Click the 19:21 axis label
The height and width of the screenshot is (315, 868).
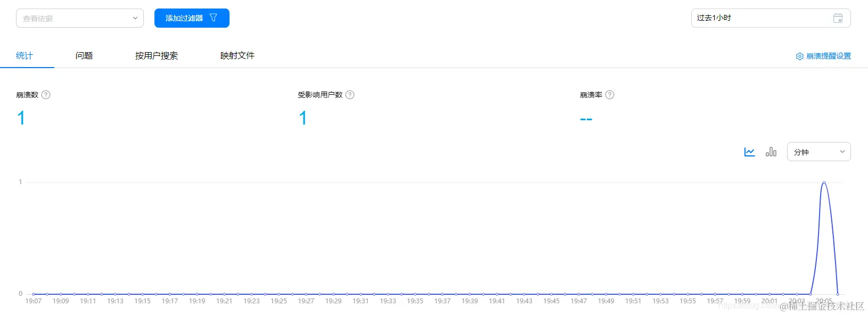pos(224,301)
